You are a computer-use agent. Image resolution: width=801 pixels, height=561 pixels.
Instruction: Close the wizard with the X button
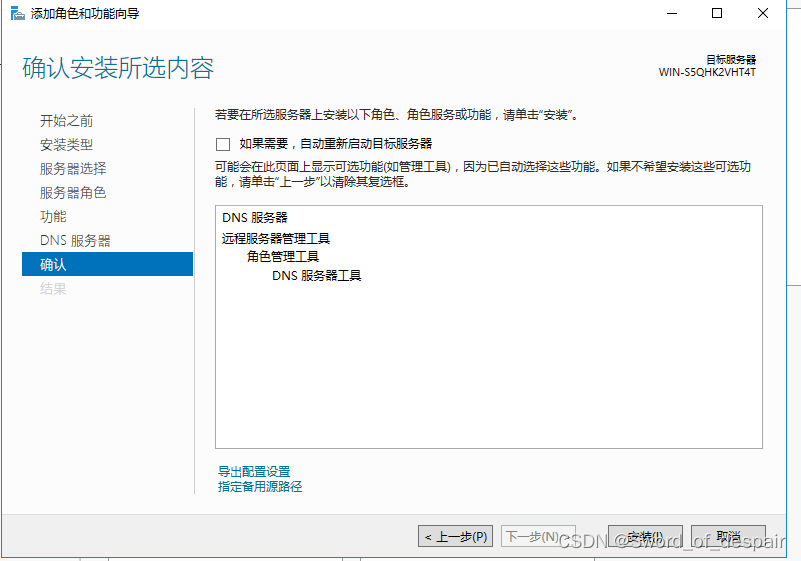(763, 13)
